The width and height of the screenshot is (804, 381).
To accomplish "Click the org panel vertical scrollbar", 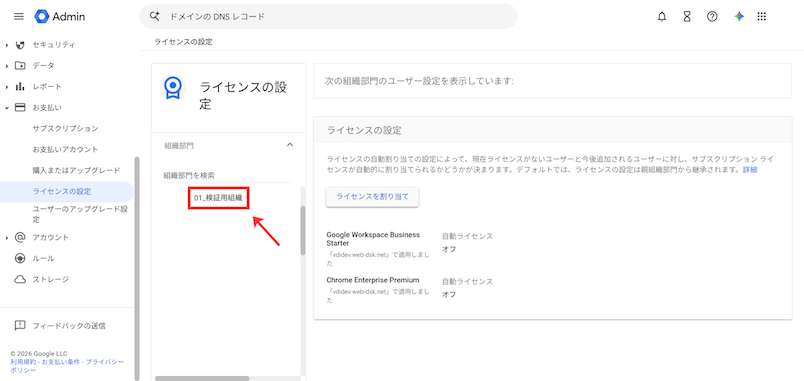I will tap(303, 231).
